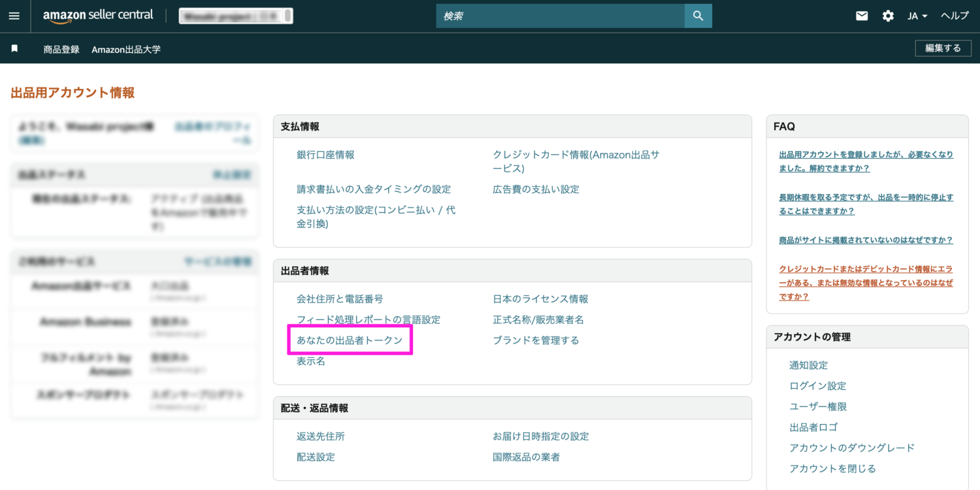
Task: Open the hamburger navigation menu
Action: pyautogui.click(x=14, y=16)
